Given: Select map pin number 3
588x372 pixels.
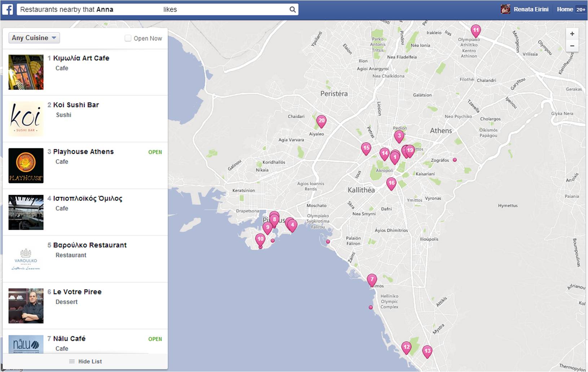Looking at the screenshot, I should click(x=399, y=136).
